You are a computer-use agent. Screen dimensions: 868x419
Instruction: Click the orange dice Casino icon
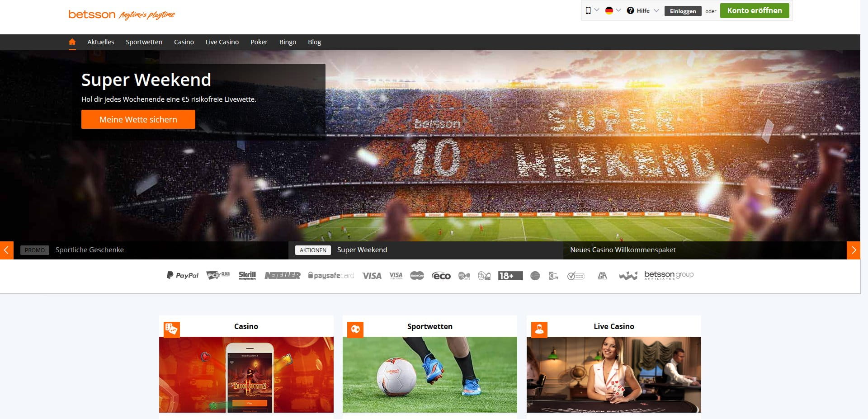point(171,329)
